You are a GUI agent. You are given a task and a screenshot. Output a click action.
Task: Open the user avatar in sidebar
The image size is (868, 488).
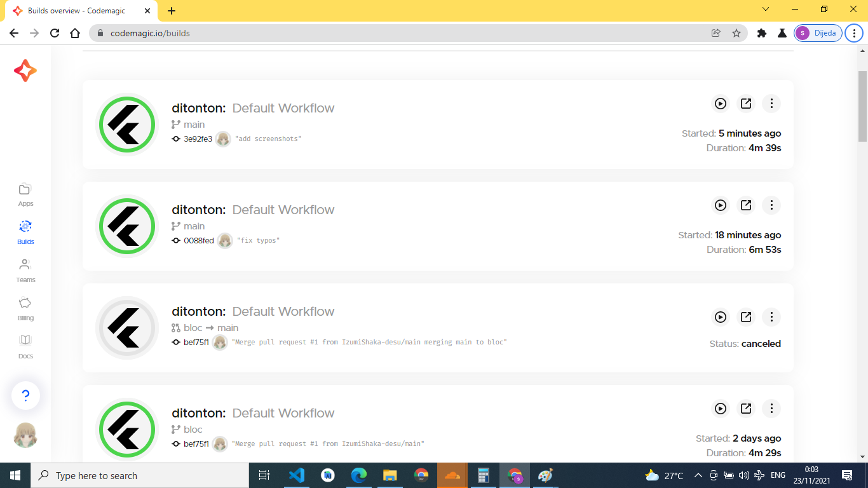click(25, 435)
